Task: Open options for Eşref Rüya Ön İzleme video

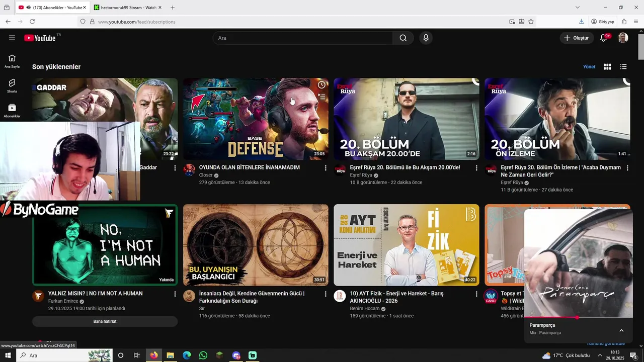Action: pyautogui.click(x=627, y=168)
